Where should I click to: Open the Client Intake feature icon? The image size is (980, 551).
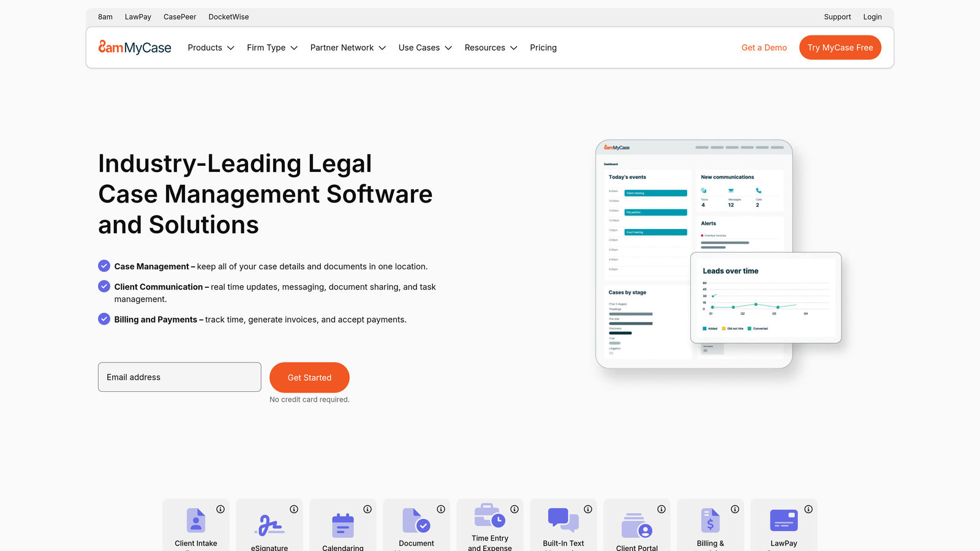[x=196, y=520]
